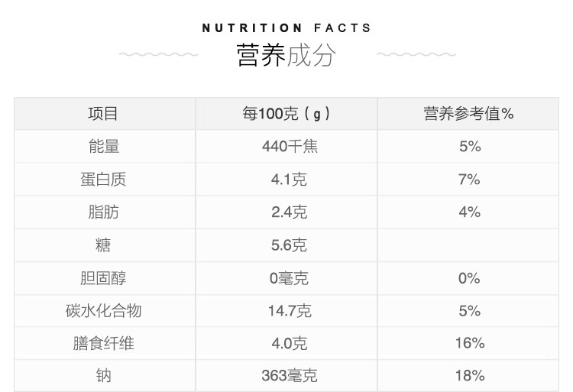This screenshot has height=392, width=573.
Task: Click the 5.6克 sugar value
Action: pos(289,245)
